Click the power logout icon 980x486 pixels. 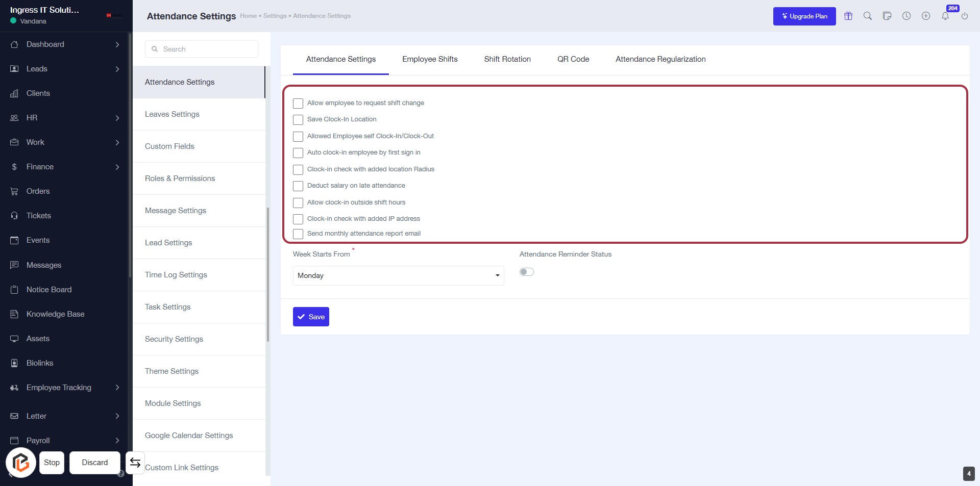point(965,16)
